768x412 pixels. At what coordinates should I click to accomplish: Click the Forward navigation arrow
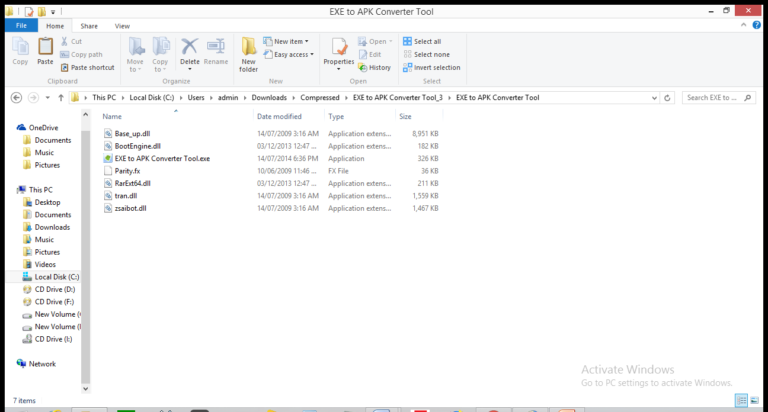tap(33, 97)
